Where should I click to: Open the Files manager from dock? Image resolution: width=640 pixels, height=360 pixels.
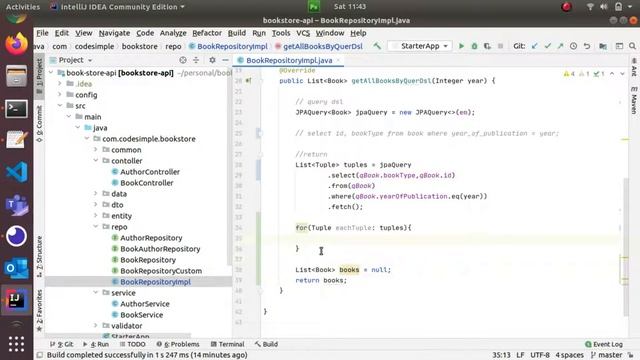pos(16,76)
